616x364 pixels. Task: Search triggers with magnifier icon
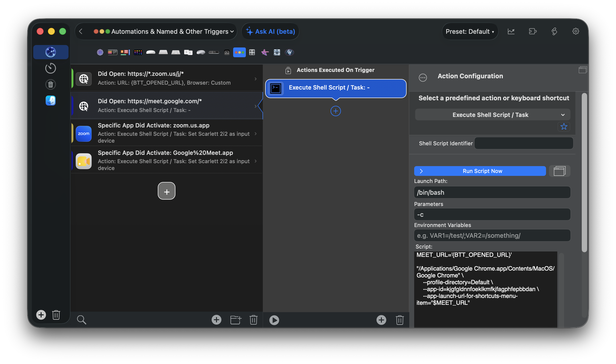(x=81, y=320)
